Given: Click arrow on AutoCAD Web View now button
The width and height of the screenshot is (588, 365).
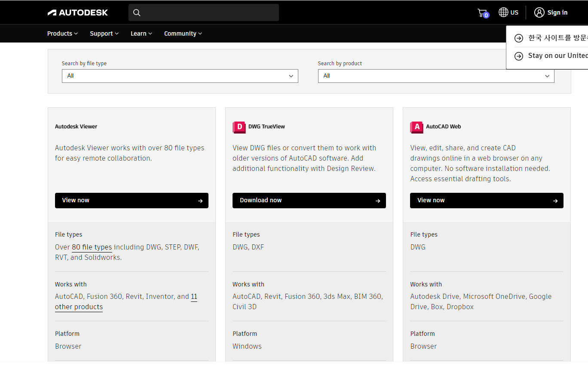Looking at the screenshot, I should pyautogui.click(x=555, y=201).
